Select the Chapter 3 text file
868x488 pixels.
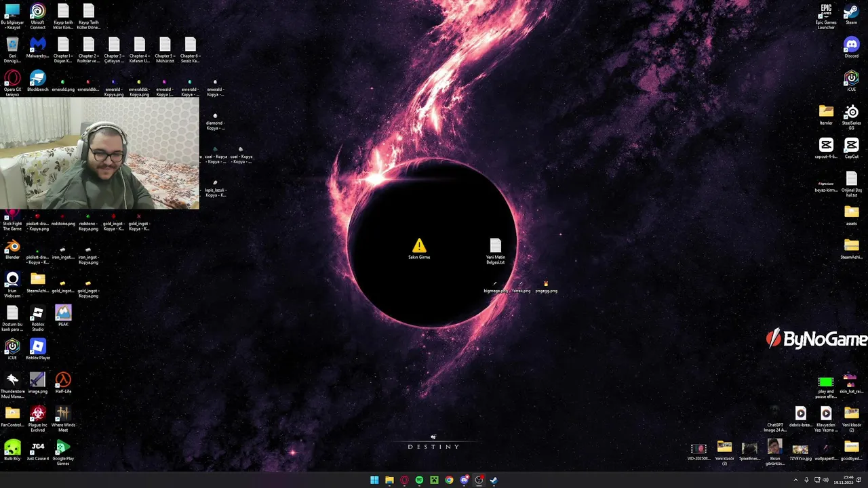(x=114, y=50)
